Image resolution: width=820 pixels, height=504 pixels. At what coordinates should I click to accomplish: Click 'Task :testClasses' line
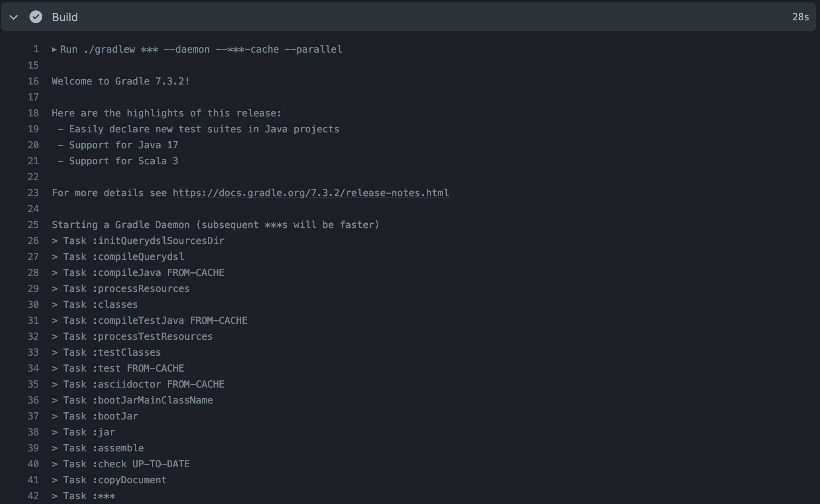coord(106,352)
